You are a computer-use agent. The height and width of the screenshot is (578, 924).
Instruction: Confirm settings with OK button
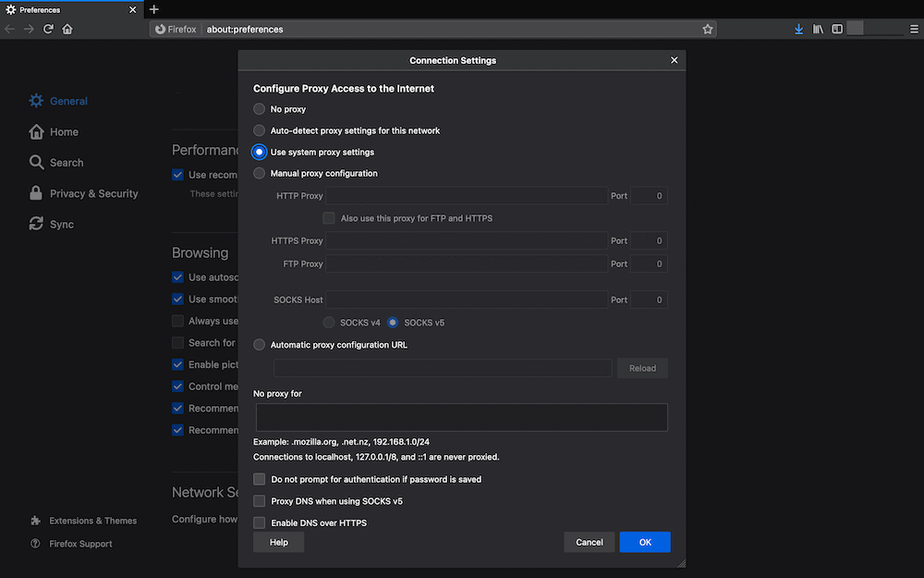(x=645, y=542)
